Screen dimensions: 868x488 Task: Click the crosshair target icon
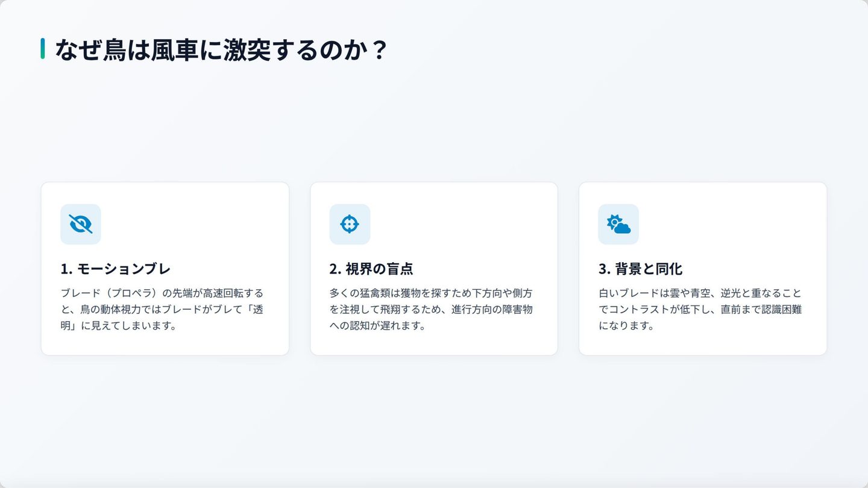point(350,224)
